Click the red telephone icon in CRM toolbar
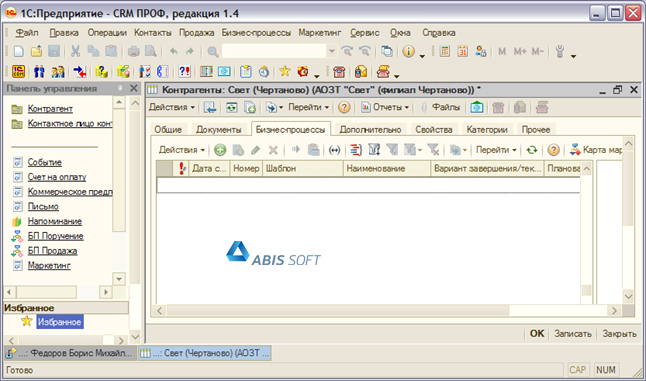The width and height of the screenshot is (646, 381). tap(339, 72)
